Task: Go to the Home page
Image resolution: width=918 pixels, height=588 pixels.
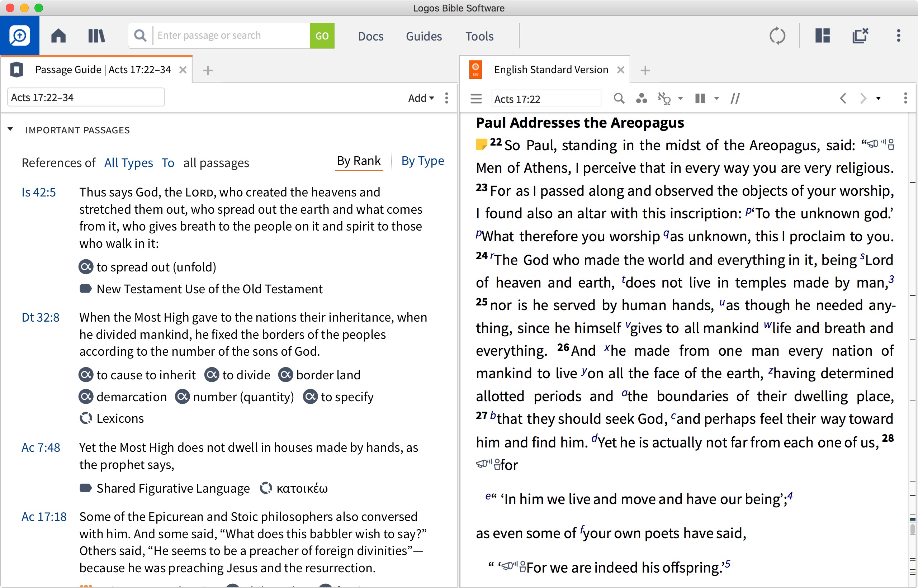Action: pos(58,36)
